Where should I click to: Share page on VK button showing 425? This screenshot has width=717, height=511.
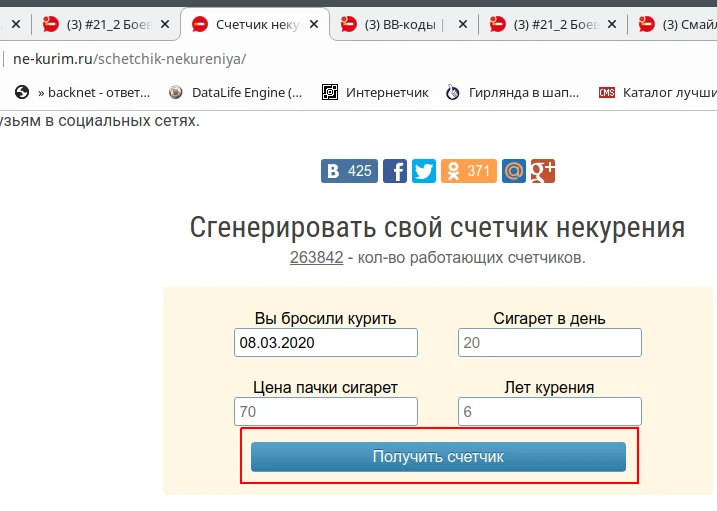tap(349, 171)
